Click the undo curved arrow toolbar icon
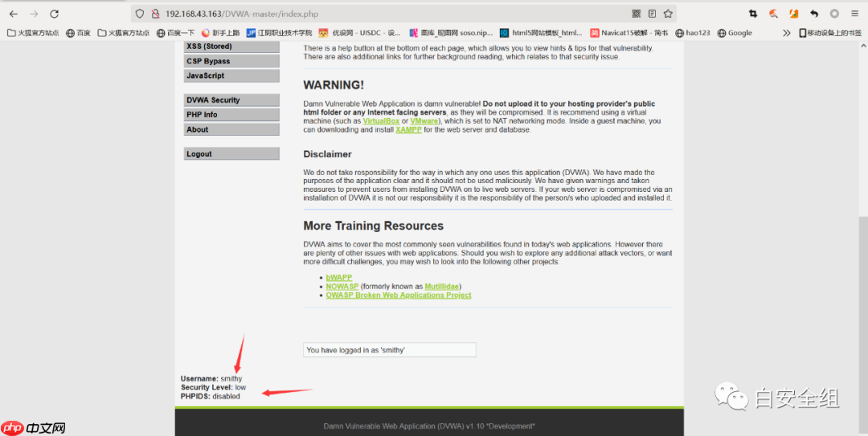This screenshot has width=868, height=436. 813,14
